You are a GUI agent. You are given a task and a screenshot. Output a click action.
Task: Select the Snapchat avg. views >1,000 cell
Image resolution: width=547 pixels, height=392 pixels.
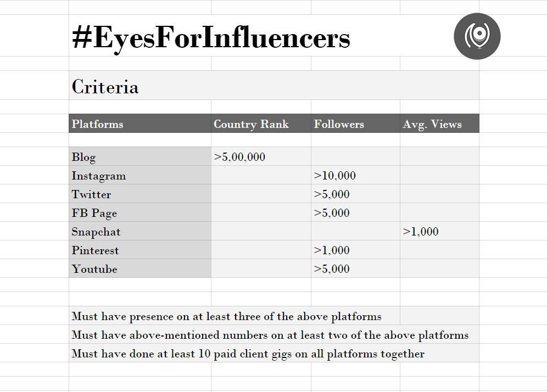439,231
